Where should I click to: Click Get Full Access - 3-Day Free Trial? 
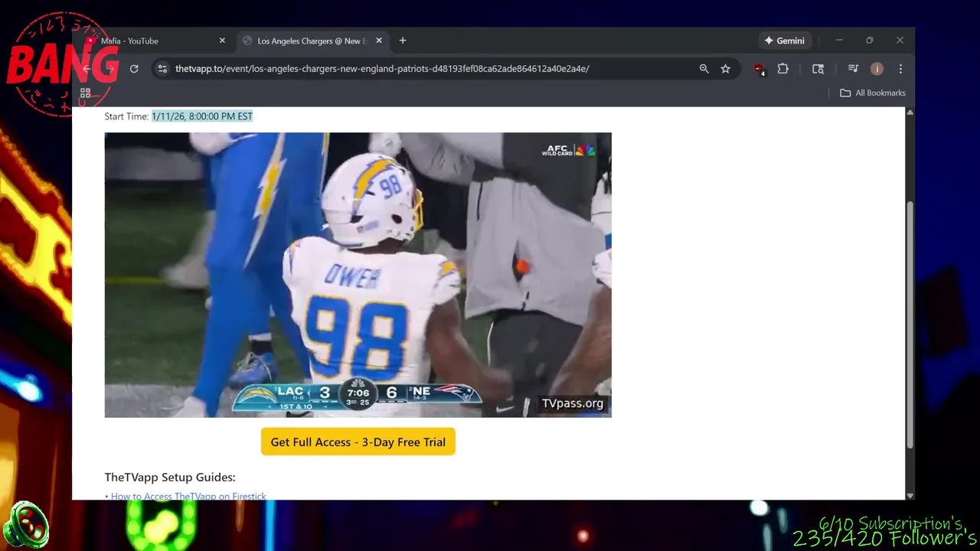[358, 442]
